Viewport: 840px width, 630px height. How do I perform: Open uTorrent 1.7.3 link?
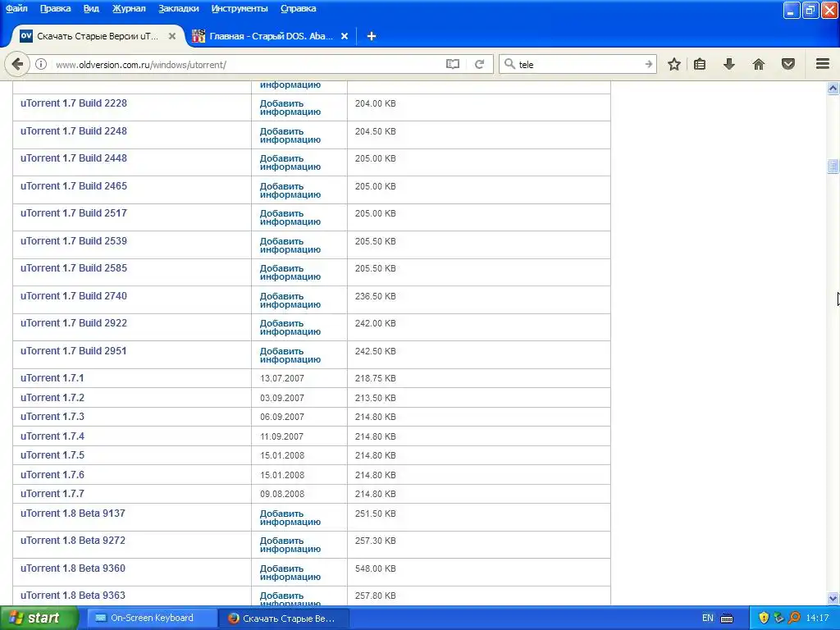click(52, 416)
